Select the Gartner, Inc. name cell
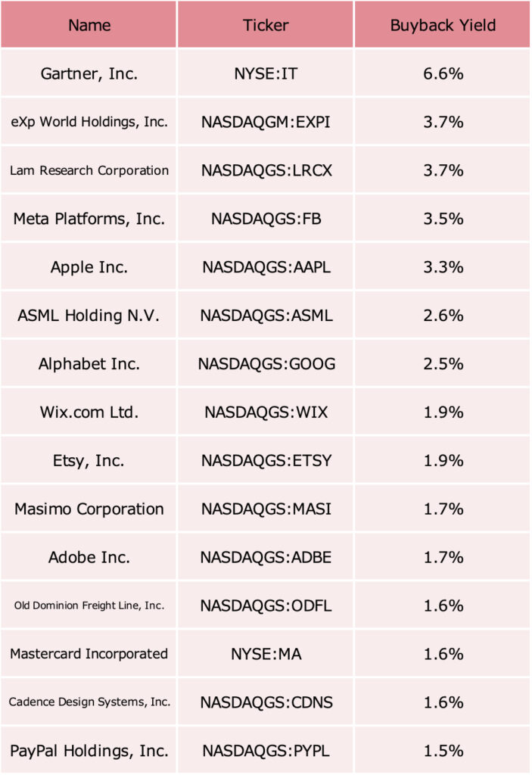532x775 pixels. (x=89, y=73)
